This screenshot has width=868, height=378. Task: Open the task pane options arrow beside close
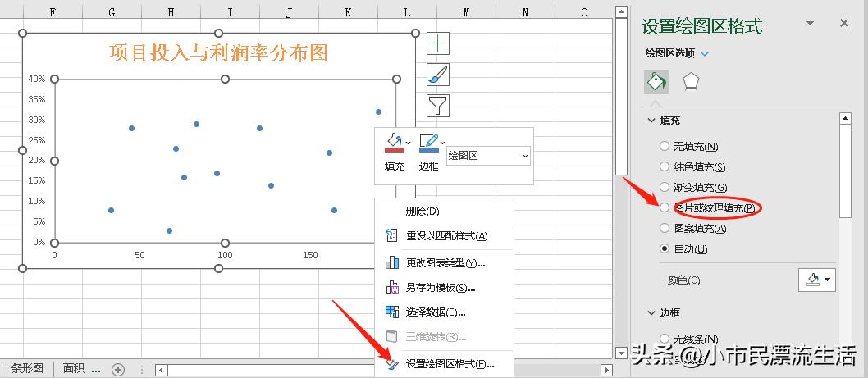click(811, 23)
